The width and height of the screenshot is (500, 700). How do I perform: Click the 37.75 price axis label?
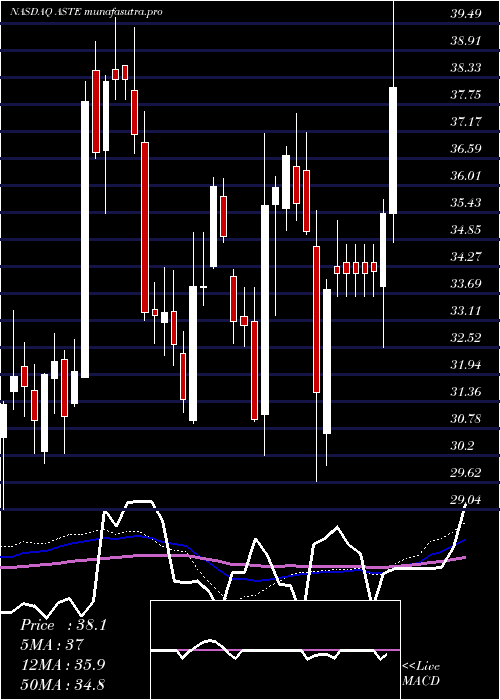(x=466, y=95)
